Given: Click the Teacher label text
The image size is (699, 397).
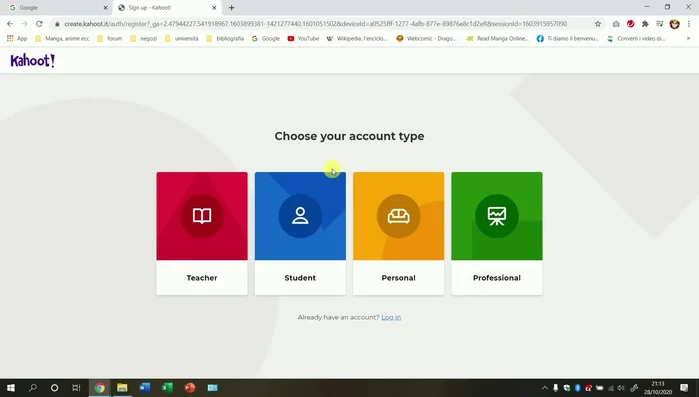Looking at the screenshot, I should [x=202, y=278].
